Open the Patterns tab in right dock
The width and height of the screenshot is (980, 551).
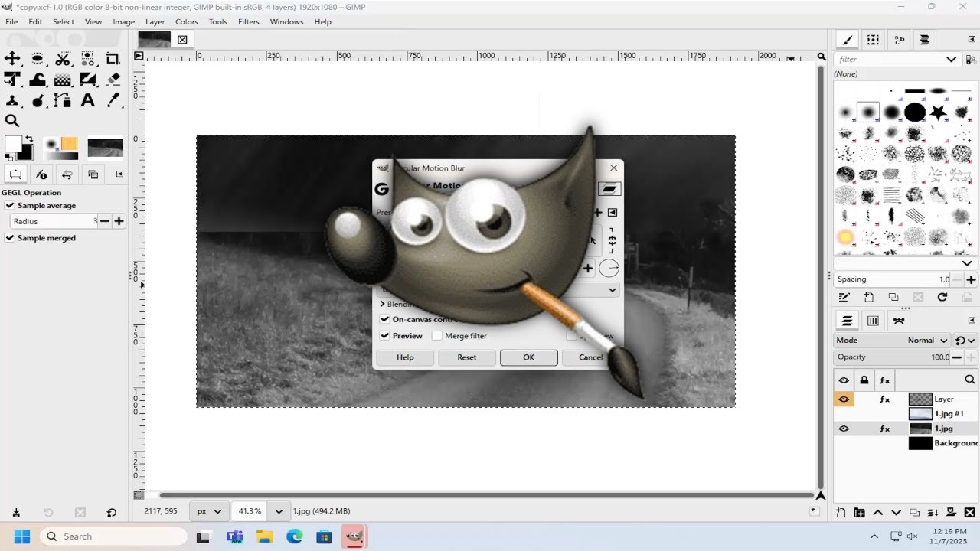873,40
